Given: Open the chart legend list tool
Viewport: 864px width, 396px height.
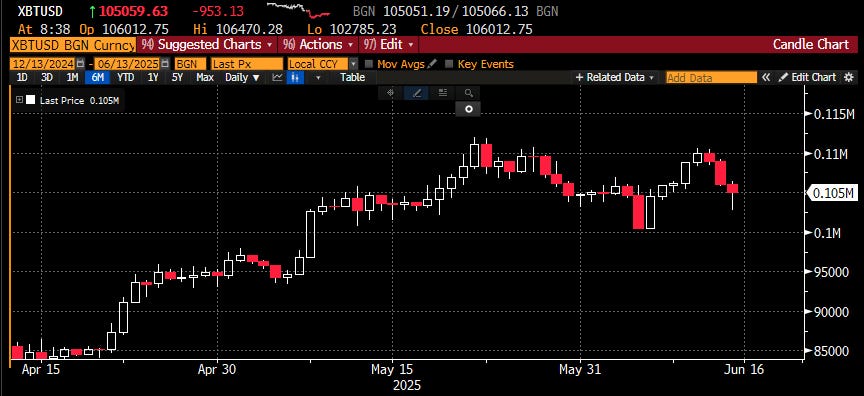Looking at the screenshot, I should (442, 93).
